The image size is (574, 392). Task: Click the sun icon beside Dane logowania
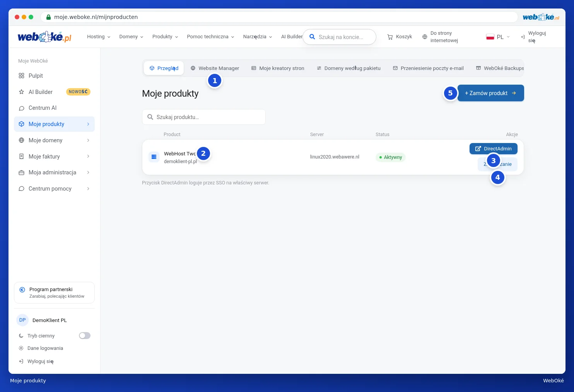click(21, 348)
